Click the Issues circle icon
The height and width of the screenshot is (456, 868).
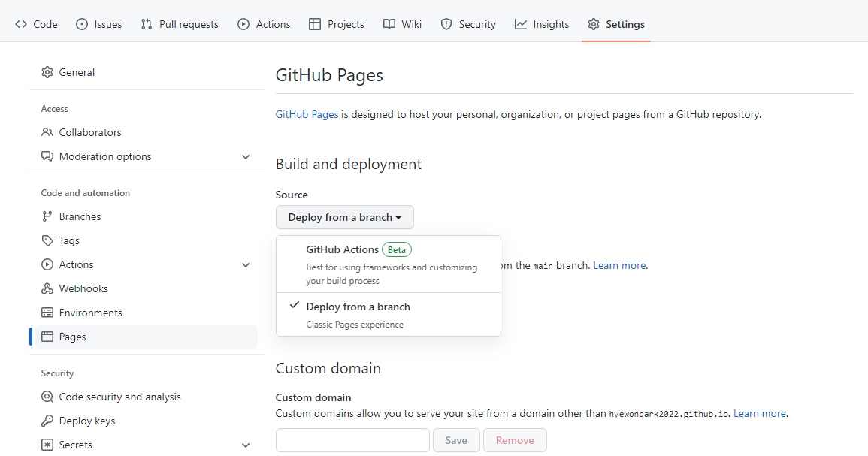82,24
